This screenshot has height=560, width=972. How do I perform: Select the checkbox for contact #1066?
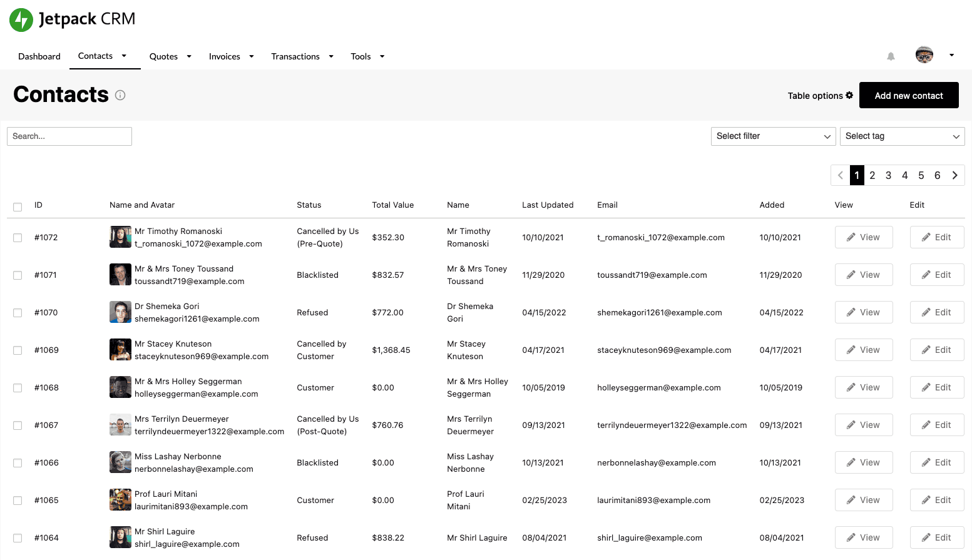[x=18, y=463]
